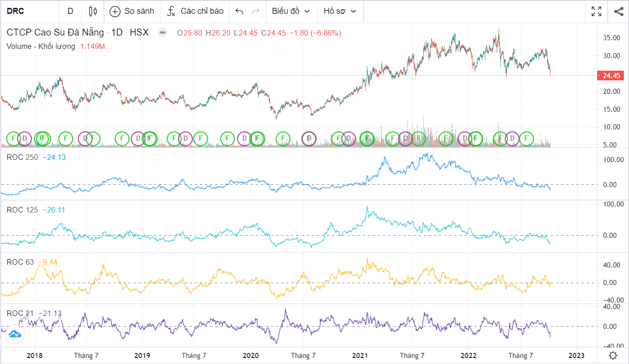Enter fullscreen mode with the expand icon

[x=597, y=12]
